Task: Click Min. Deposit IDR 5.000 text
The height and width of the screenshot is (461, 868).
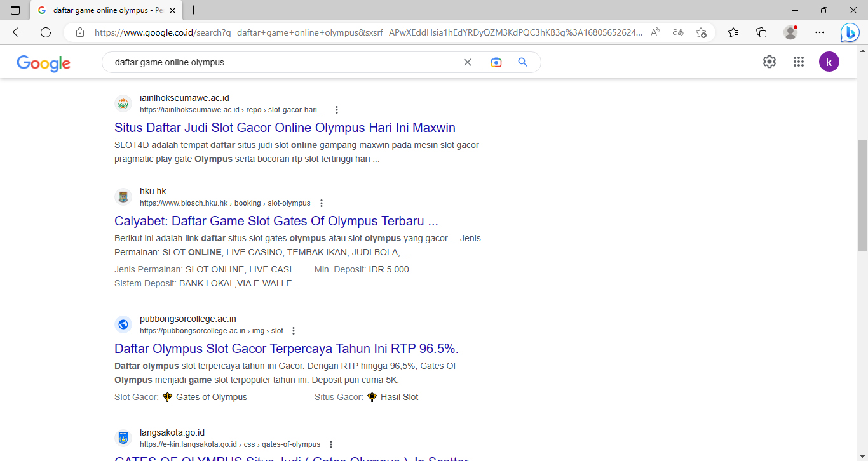Action: (362, 269)
